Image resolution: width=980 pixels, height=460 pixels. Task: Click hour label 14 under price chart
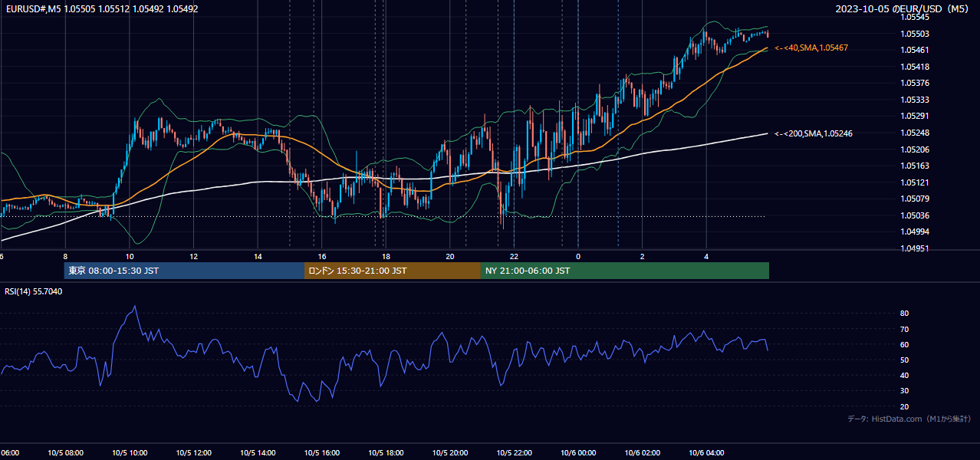(x=258, y=256)
